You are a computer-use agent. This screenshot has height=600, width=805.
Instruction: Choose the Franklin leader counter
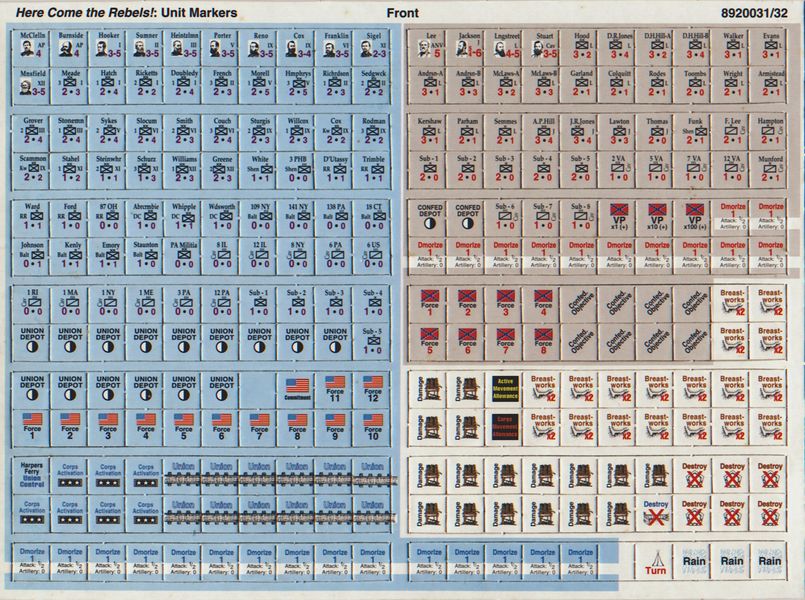click(335, 48)
